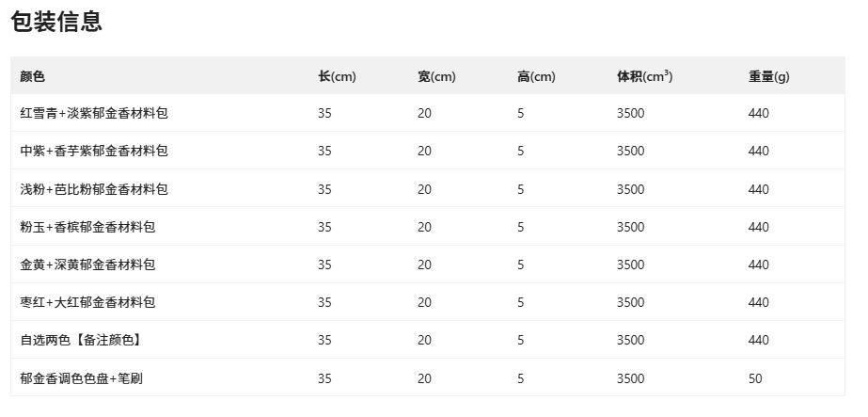Viewport: 868px width, 417px height.
Task: Select the 浅粉+芭比粉郁金香材料包 row name
Action: click(x=94, y=189)
